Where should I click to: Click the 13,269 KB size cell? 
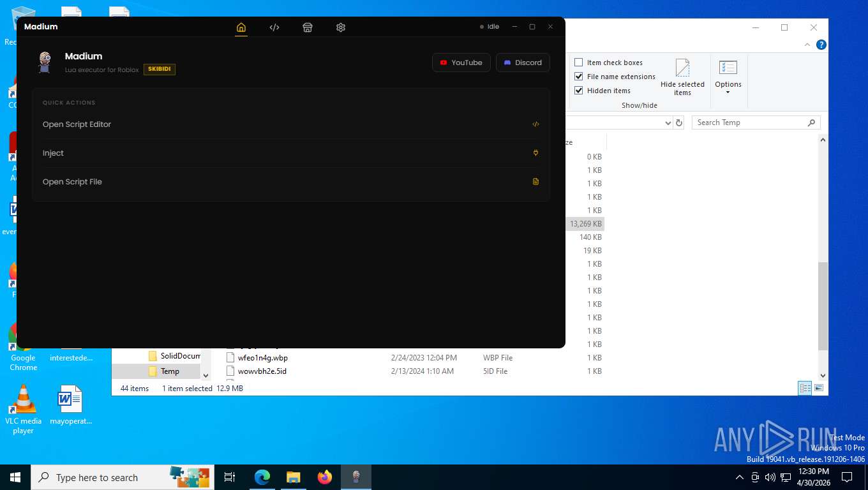[586, 224]
